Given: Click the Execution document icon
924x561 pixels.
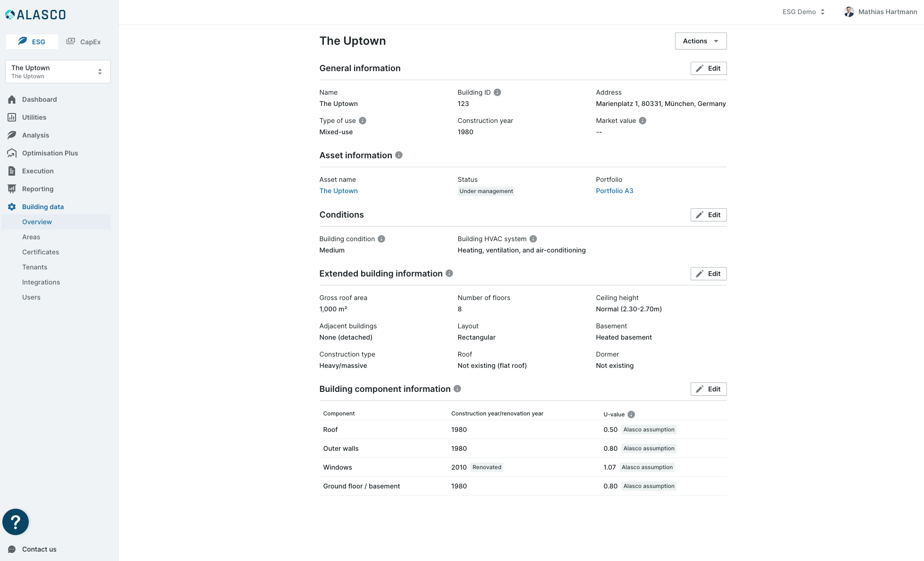Looking at the screenshot, I should point(12,171).
